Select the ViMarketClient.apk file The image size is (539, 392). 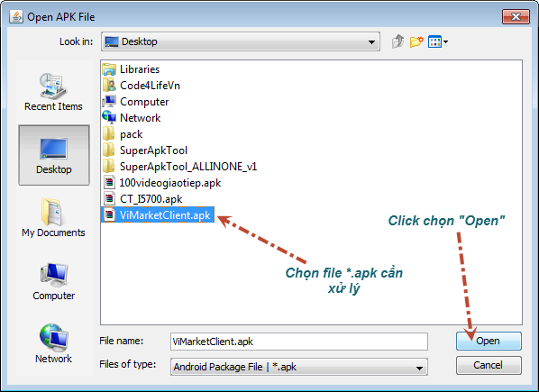click(158, 214)
